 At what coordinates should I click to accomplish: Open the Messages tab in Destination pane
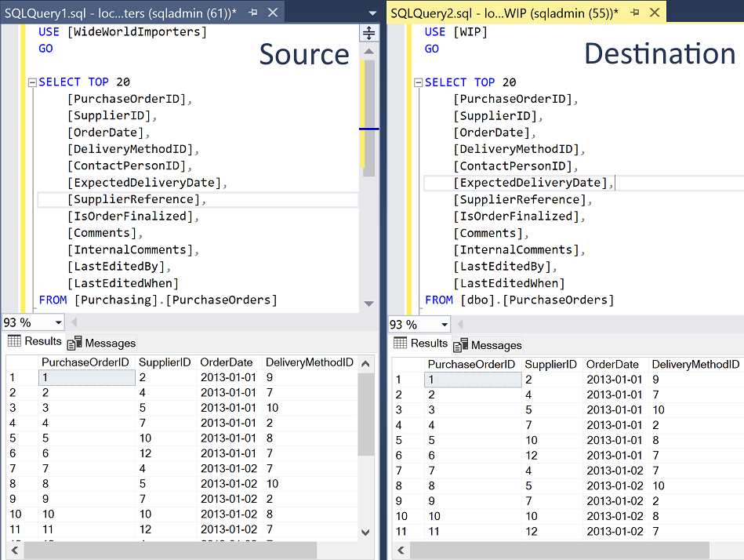488,345
